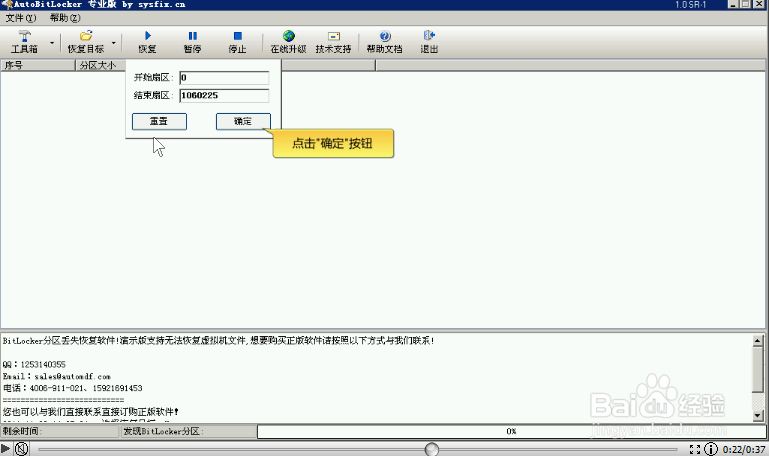
Task: Click the video player play button
Action: pyautogui.click(x=5, y=449)
